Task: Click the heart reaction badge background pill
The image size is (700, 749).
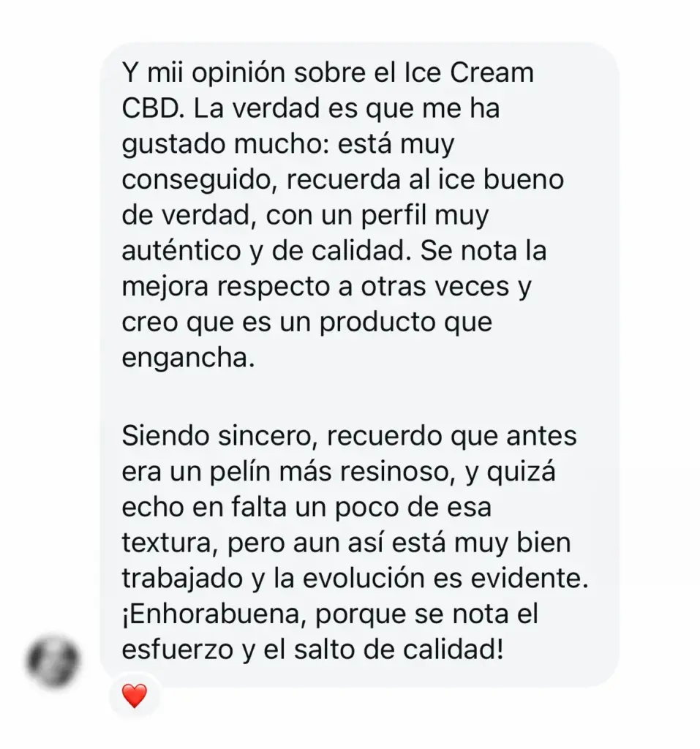Action: coord(135,696)
